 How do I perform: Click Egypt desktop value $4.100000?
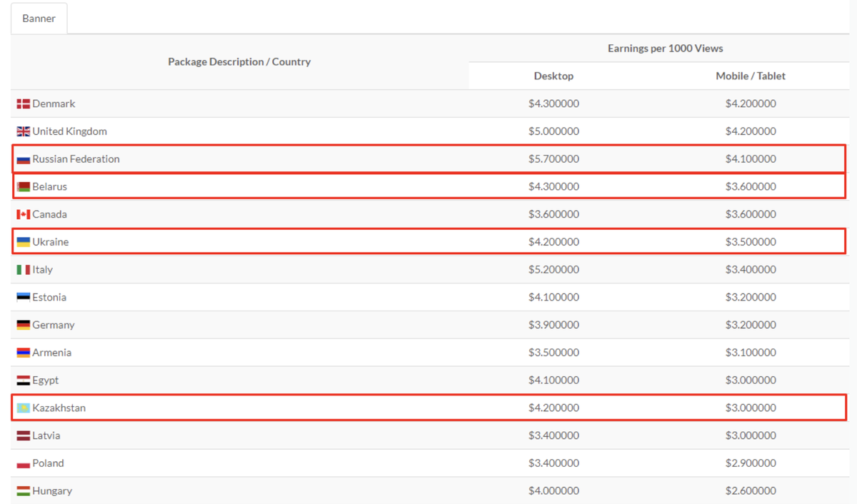[x=553, y=380]
